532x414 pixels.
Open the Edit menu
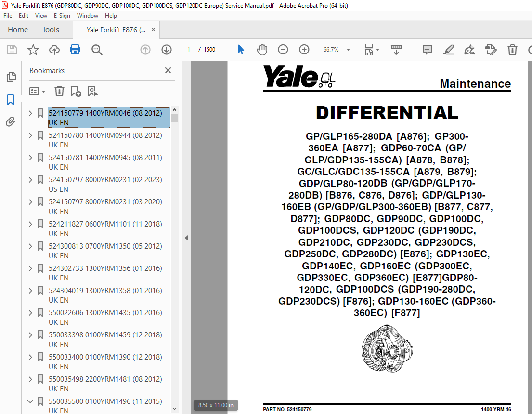24,15
